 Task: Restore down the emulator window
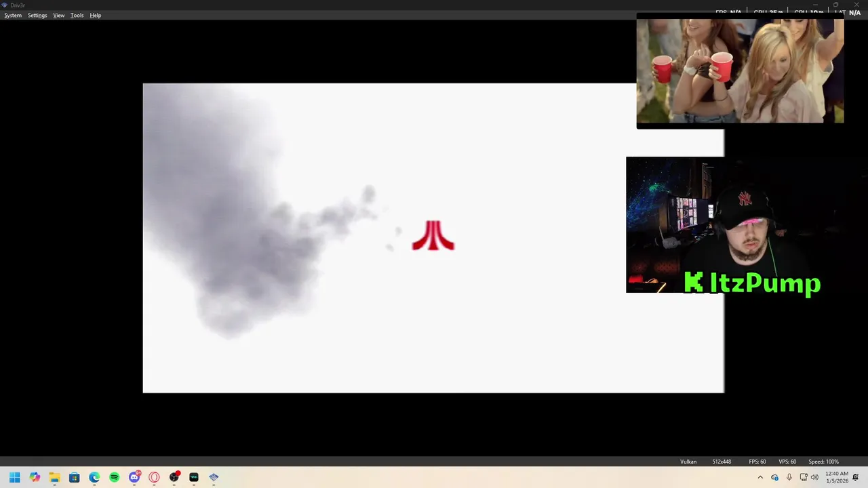[x=835, y=5]
